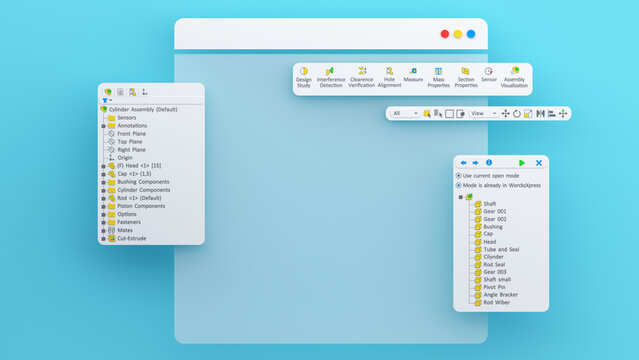Run Interference Detection tool
639x360 pixels.
coord(331,77)
